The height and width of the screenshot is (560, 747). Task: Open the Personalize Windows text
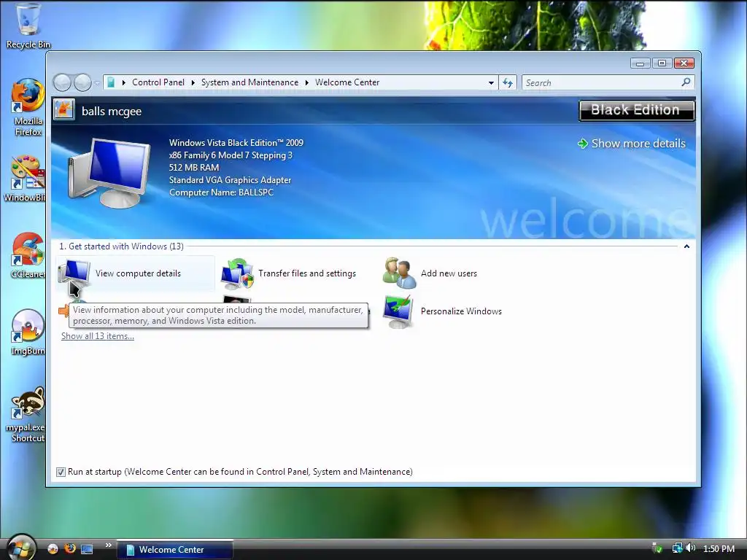pos(461,311)
